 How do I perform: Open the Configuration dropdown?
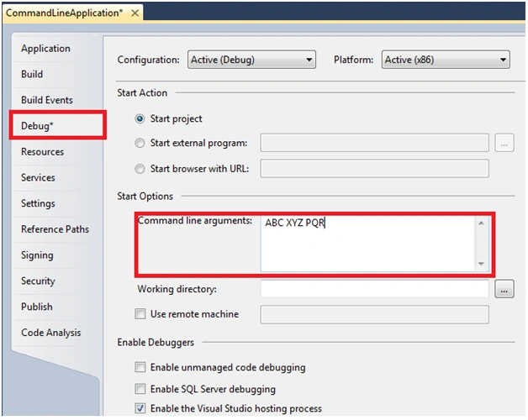pyautogui.click(x=251, y=60)
